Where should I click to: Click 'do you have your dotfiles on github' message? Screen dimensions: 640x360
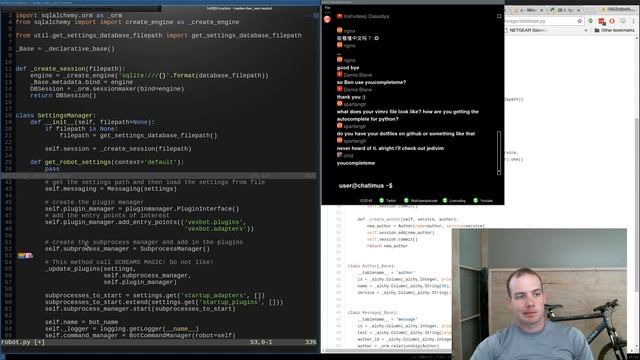tap(406, 133)
